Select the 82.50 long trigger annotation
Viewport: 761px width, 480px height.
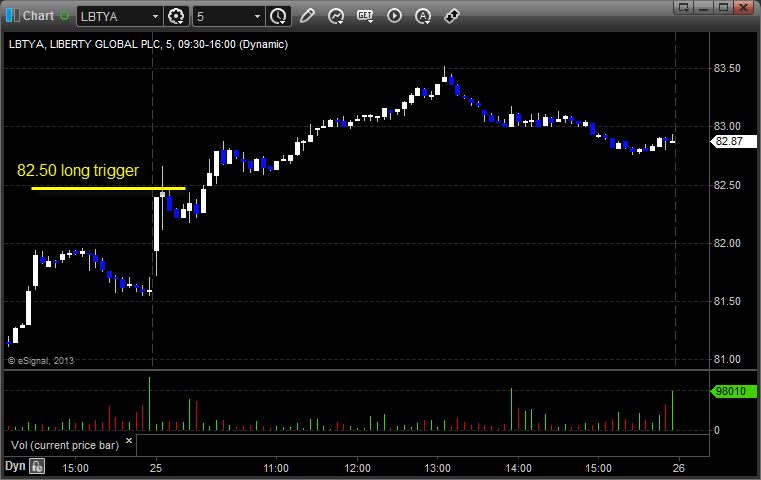pyautogui.click(x=78, y=170)
